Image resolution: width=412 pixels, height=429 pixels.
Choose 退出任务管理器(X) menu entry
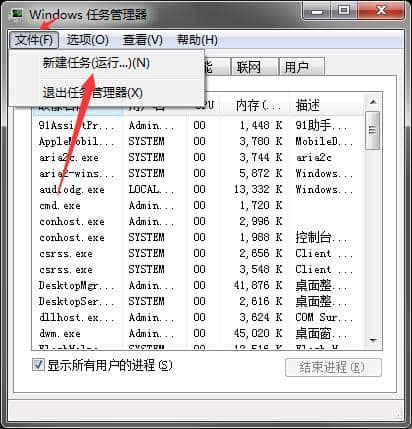[107, 93]
